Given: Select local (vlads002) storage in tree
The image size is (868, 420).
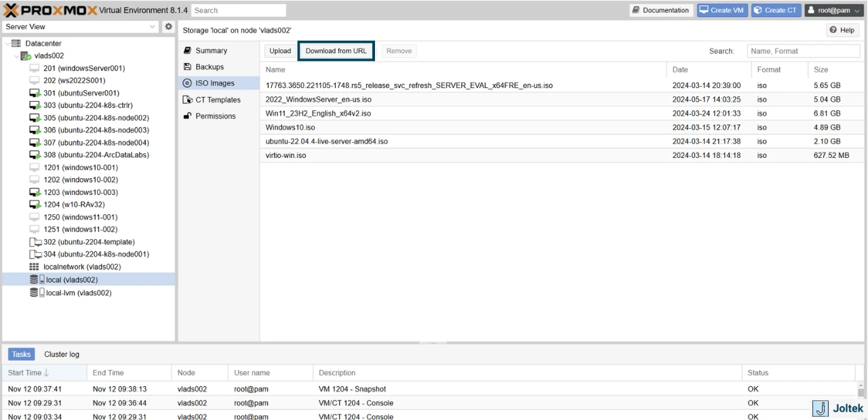Looking at the screenshot, I should tap(88, 280).
